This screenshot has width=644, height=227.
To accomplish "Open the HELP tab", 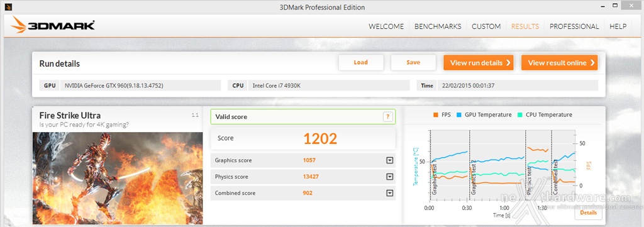I will [618, 26].
